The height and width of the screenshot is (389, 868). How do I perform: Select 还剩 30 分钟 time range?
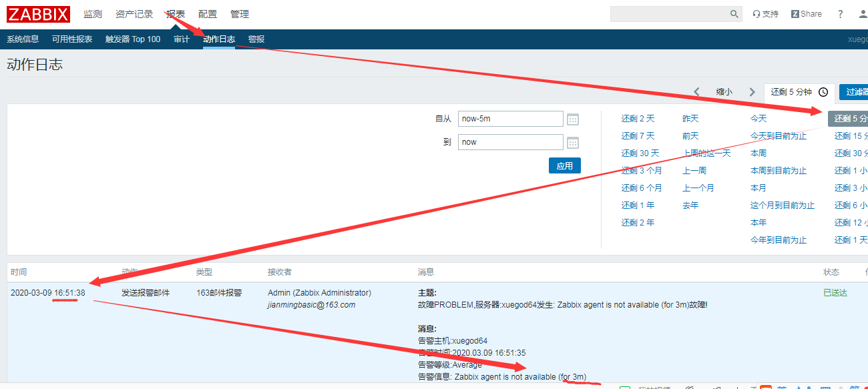point(851,153)
